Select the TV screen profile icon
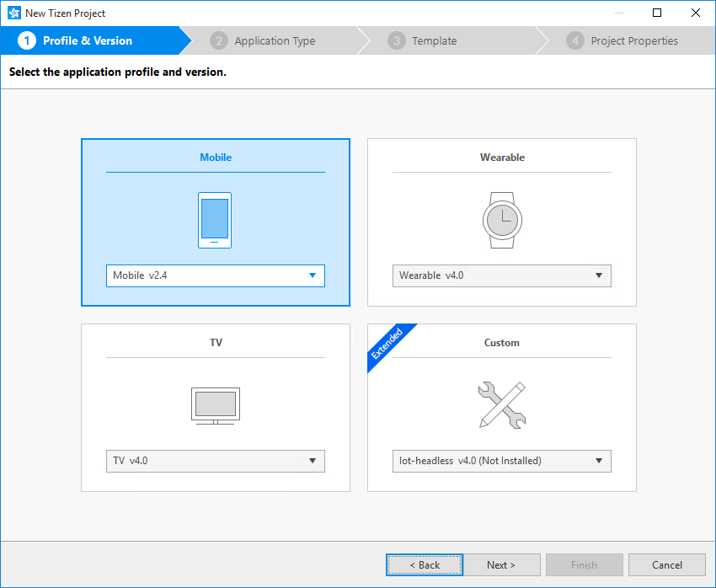 [215, 405]
